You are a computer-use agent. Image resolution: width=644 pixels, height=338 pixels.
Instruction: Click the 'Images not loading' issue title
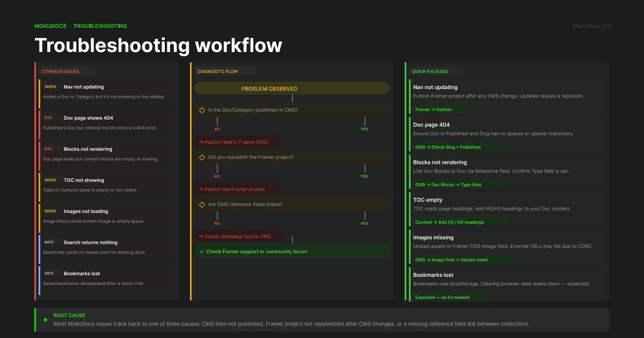(x=86, y=211)
